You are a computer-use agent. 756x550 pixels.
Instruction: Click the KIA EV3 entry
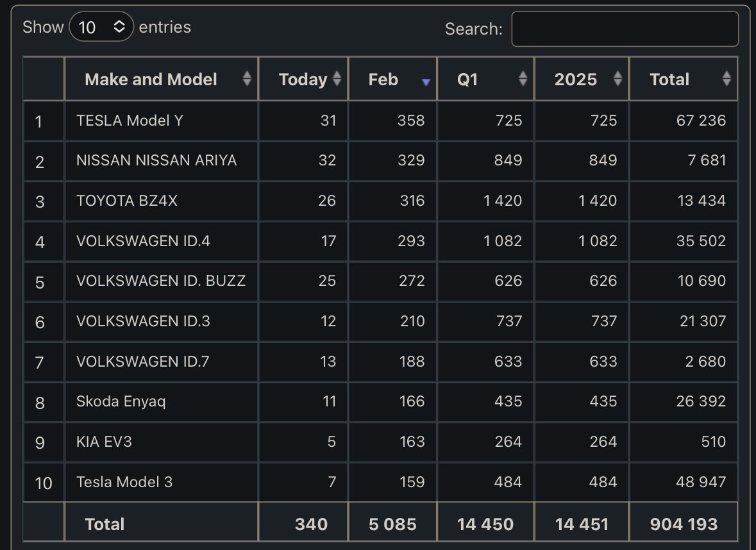pyautogui.click(x=104, y=442)
